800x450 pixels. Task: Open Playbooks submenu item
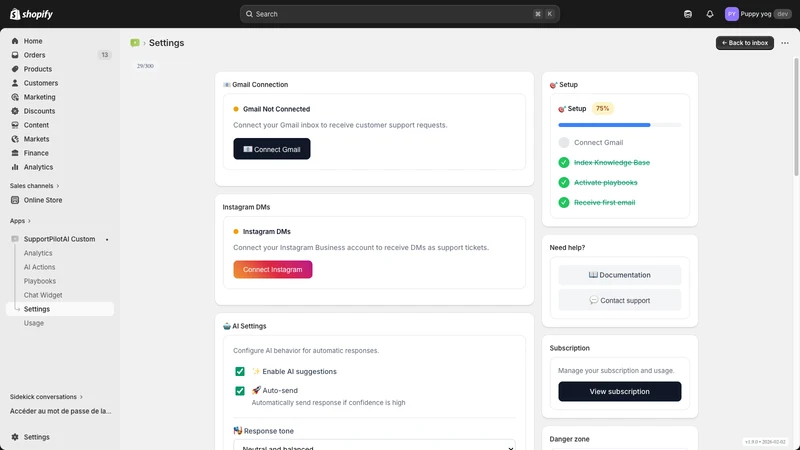[40, 281]
